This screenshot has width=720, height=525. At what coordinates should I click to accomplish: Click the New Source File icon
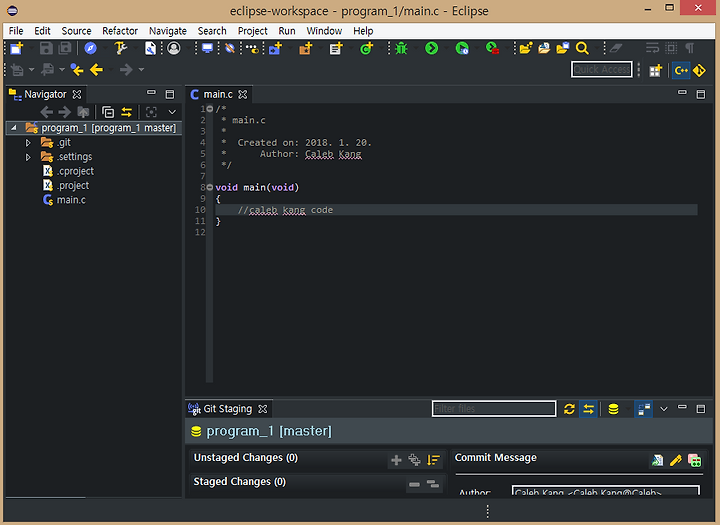click(336, 48)
